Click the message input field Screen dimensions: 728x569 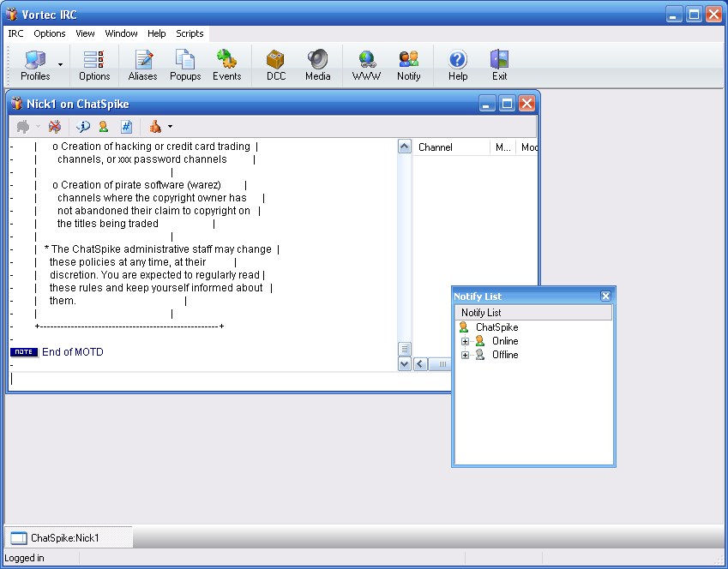tap(230, 379)
